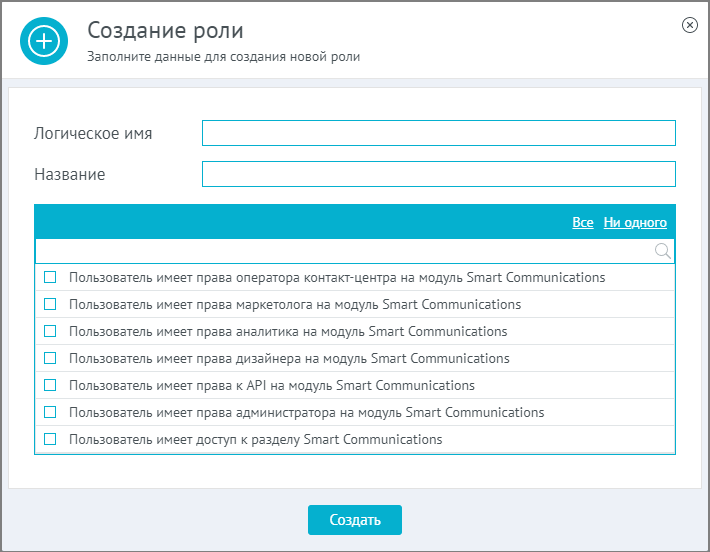This screenshot has height=552, width=710.
Task: Click the Создать button
Action: [355, 520]
